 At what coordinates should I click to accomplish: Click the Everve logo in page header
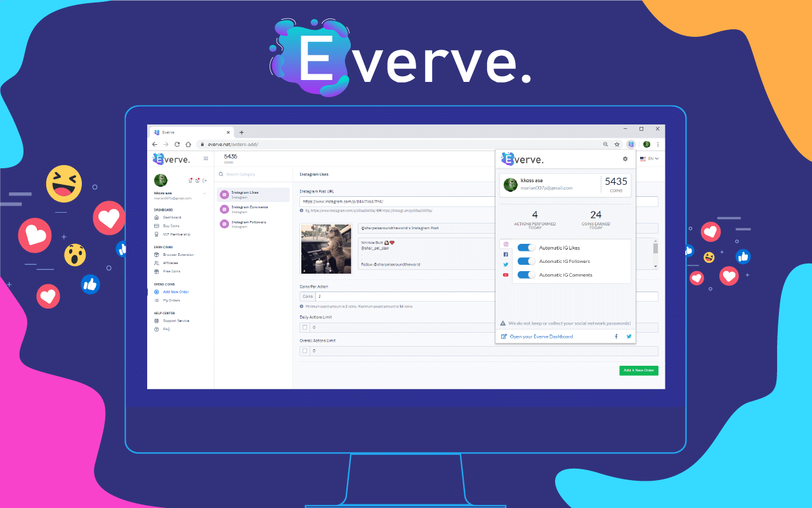[171, 159]
